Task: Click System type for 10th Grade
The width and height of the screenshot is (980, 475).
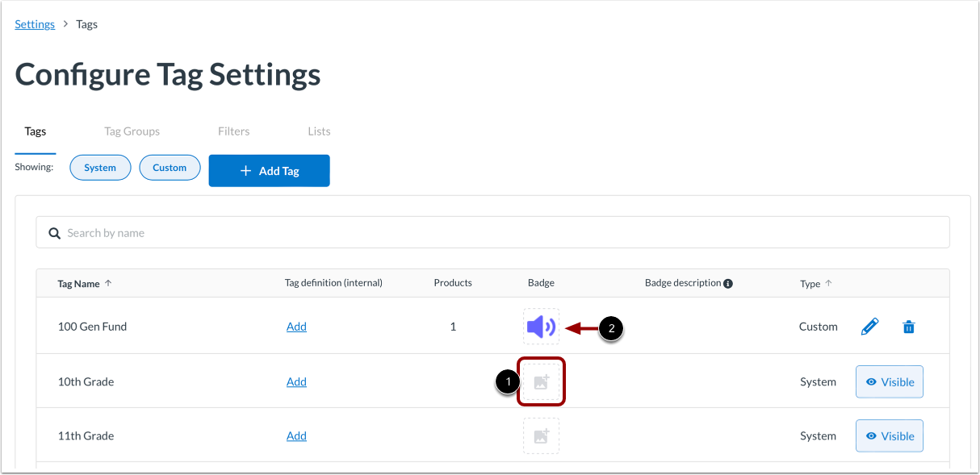Action: 819,381
